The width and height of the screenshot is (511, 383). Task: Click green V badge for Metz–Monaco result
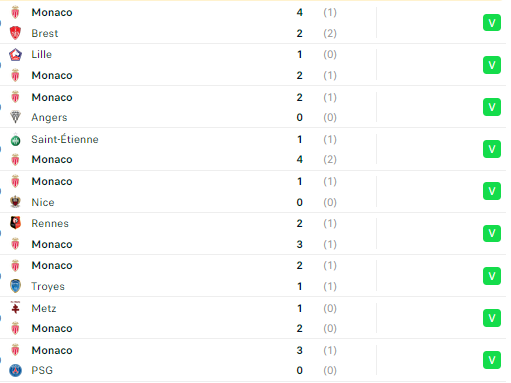click(x=492, y=318)
